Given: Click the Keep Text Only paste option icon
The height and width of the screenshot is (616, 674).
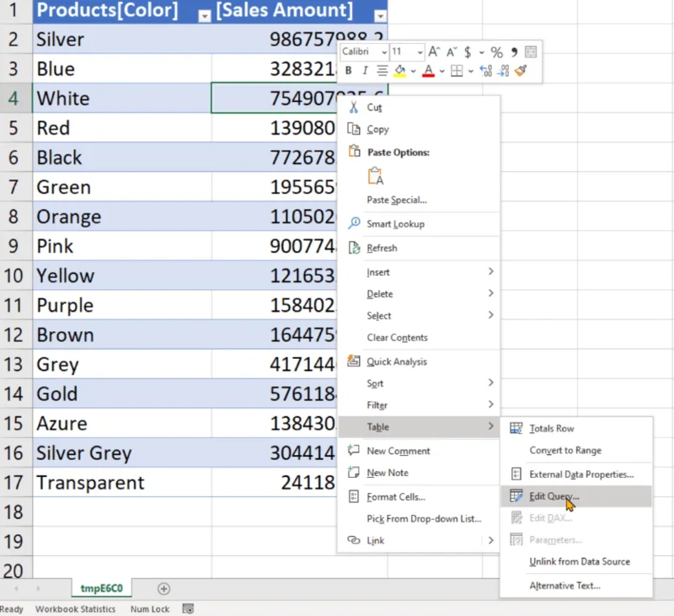Looking at the screenshot, I should [x=375, y=176].
